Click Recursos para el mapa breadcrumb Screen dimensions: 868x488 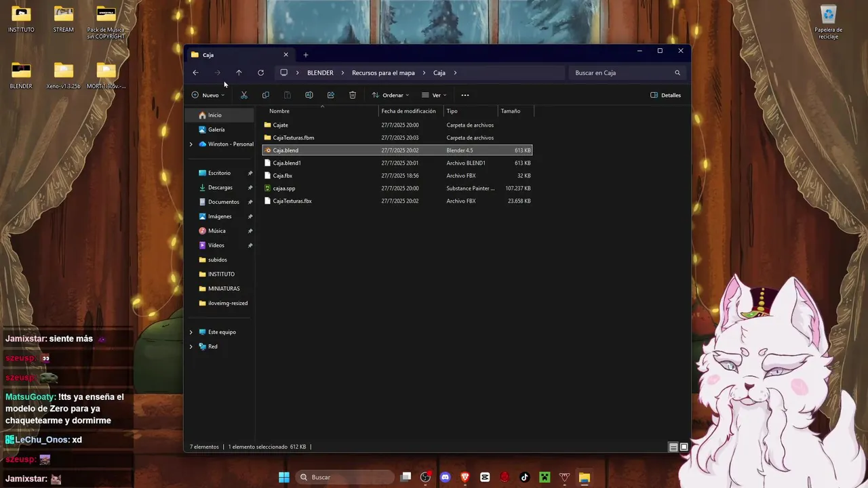click(383, 73)
